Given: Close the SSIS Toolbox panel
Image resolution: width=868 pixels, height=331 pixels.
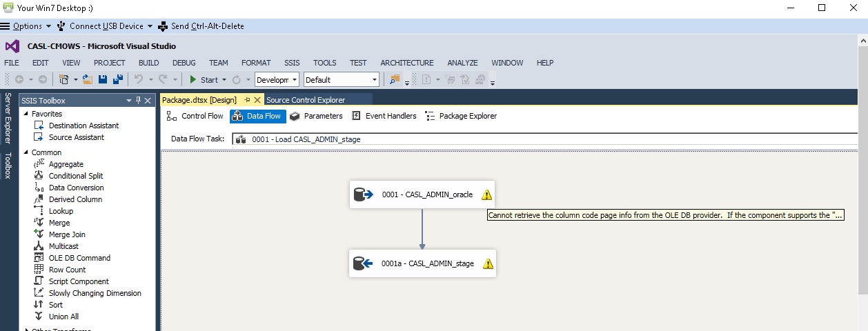Looking at the screenshot, I should [148, 101].
